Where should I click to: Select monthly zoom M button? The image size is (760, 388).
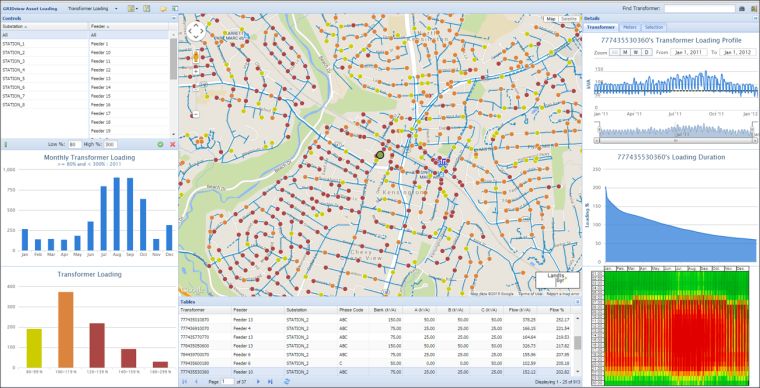[x=626, y=52]
